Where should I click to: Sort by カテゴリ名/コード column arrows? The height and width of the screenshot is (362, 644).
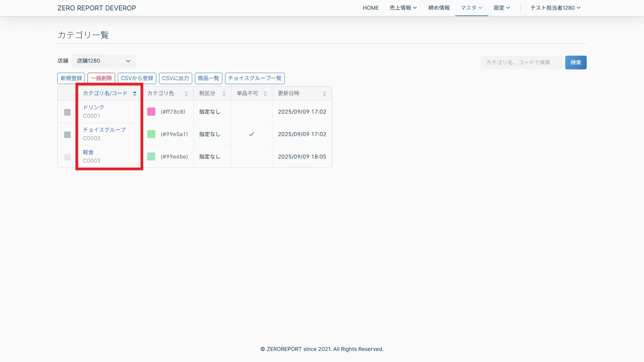point(135,94)
